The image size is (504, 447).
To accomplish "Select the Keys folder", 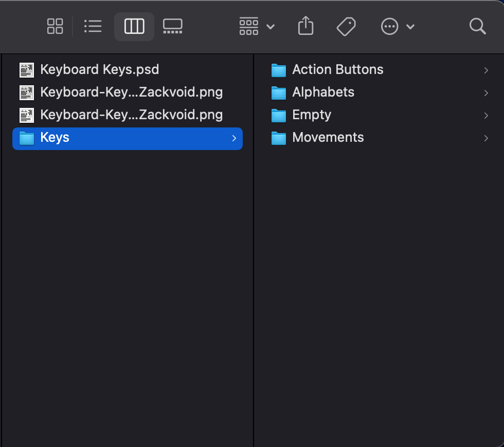I will tap(55, 138).
